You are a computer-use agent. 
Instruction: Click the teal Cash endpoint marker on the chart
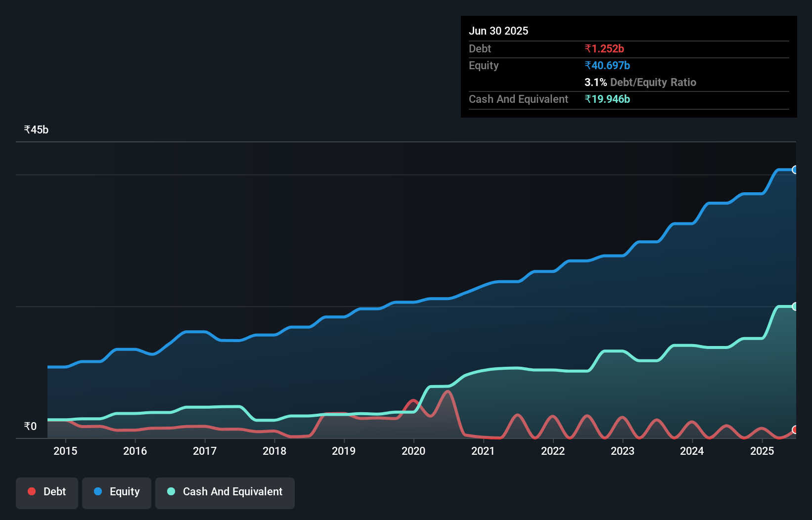click(795, 306)
